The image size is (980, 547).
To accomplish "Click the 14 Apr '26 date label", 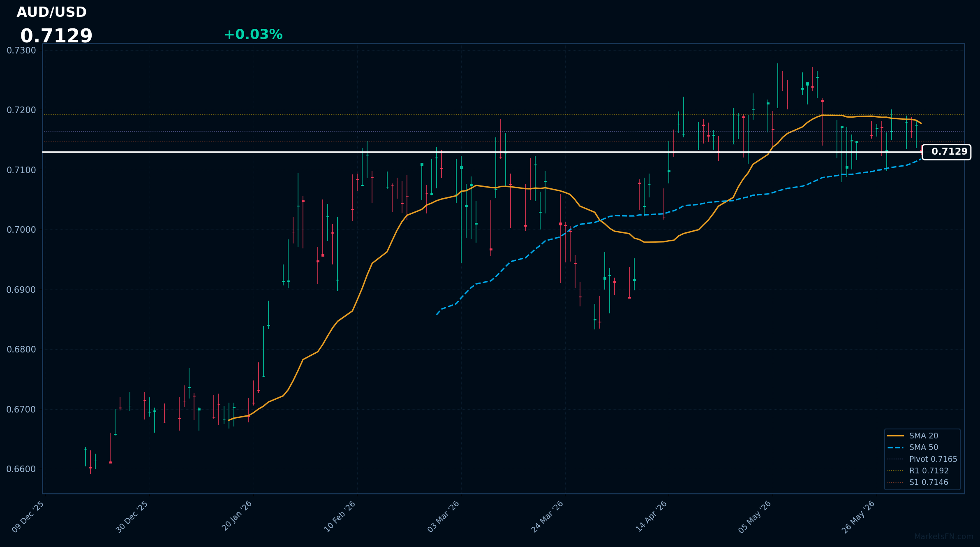I will 652,516.
